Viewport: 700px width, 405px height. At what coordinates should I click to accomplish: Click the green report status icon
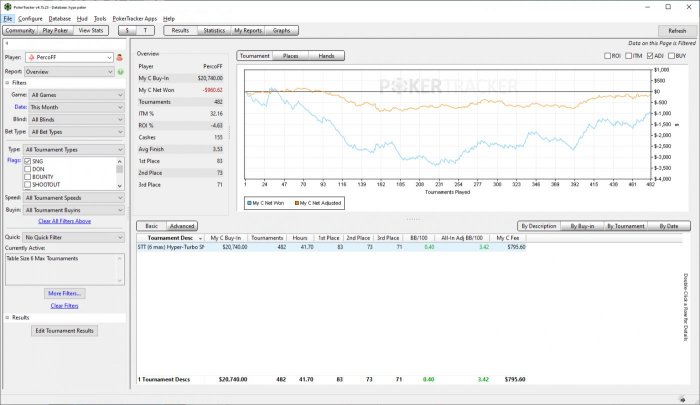click(x=120, y=72)
